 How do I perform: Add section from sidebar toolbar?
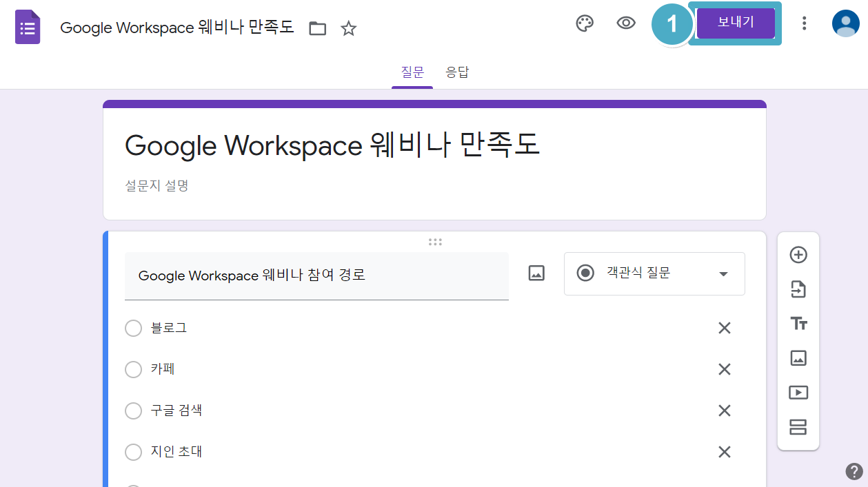click(798, 427)
